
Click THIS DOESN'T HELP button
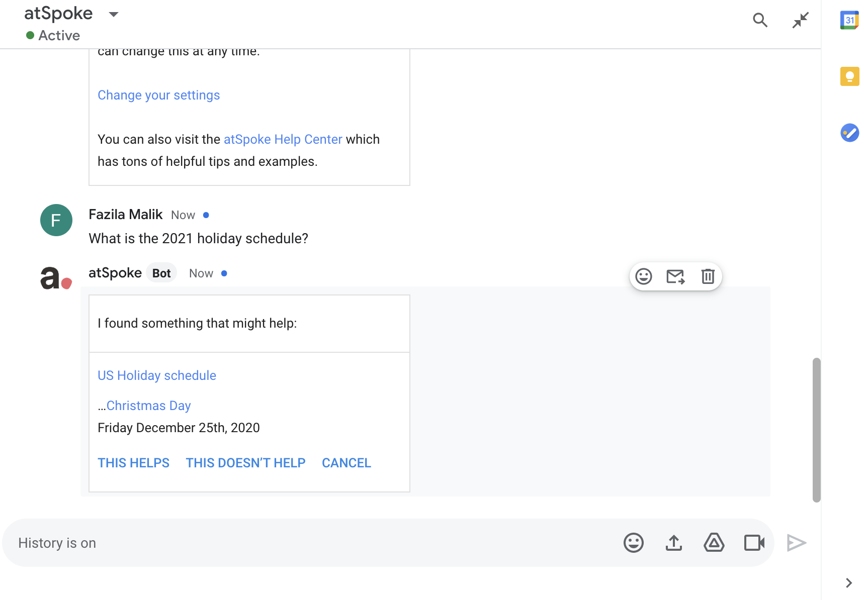pos(246,463)
